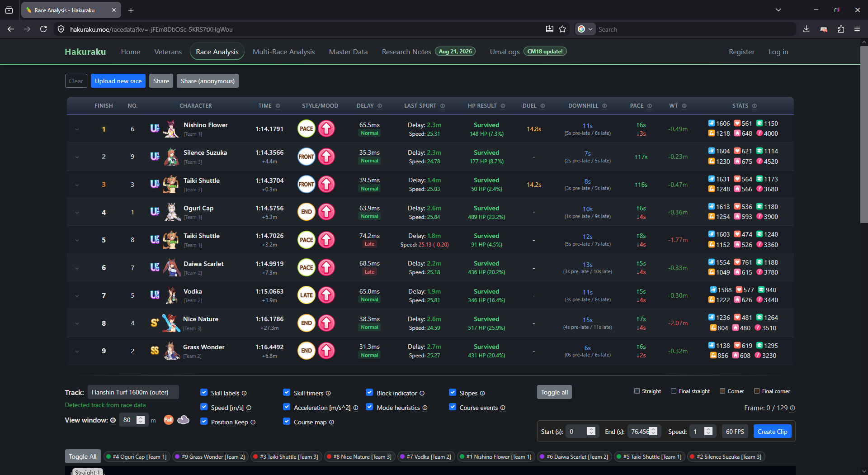The image size is (868, 475).
Task: Enable the Final straight filter checkbox
Action: [x=674, y=391]
